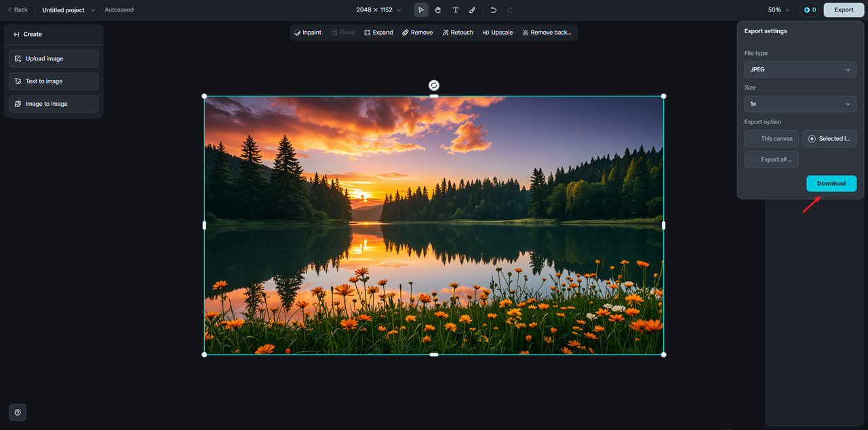The height and width of the screenshot is (430, 868).
Task: Select the Selected layer export option
Action: tap(829, 138)
